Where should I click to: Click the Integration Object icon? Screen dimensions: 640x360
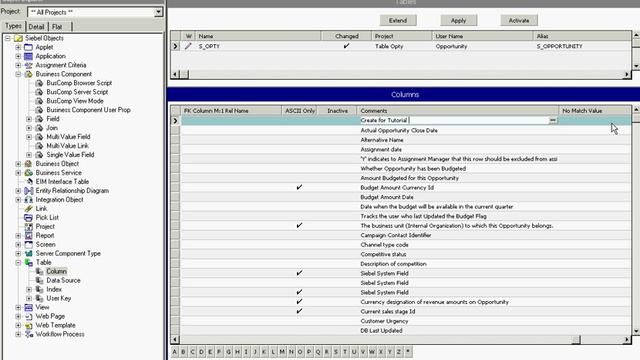pyautogui.click(x=28, y=200)
